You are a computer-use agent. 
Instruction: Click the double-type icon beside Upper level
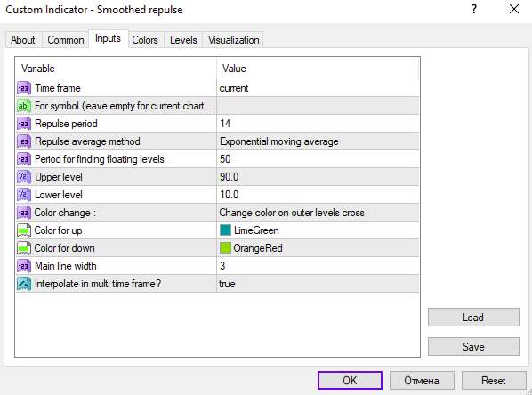(x=24, y=177)
